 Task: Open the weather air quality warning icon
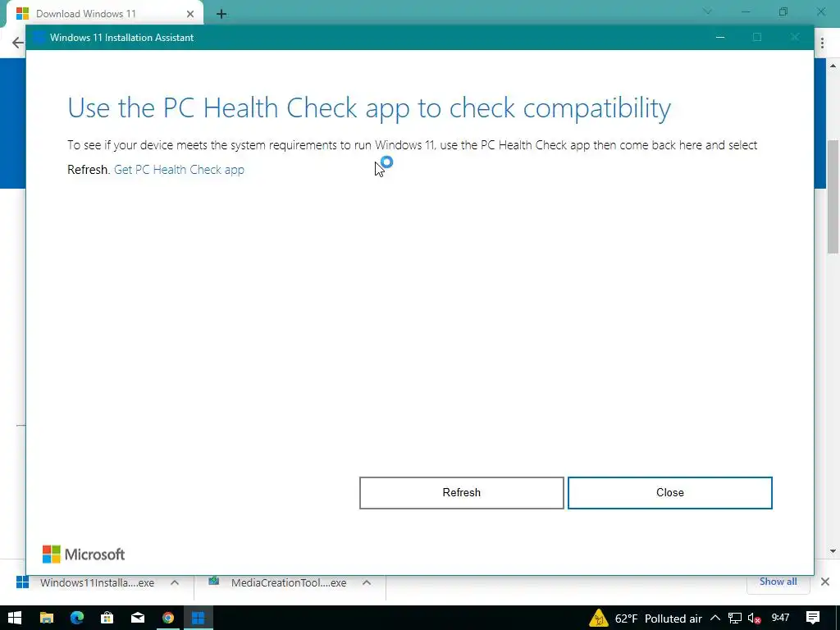pyautogui.click(x=599, y=618)
